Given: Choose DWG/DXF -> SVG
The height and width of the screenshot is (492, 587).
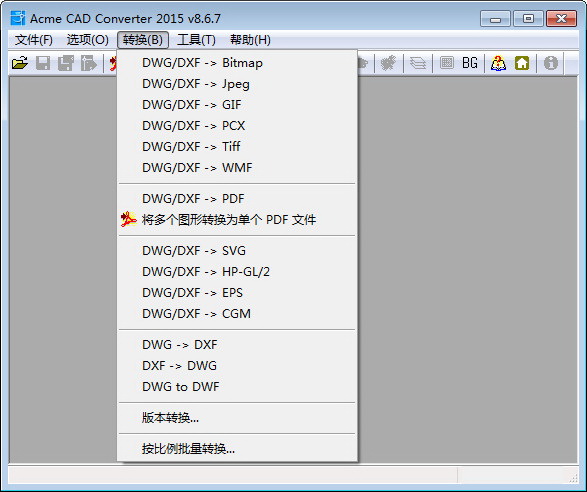Looking at the screenshot, I should point(237,251).
